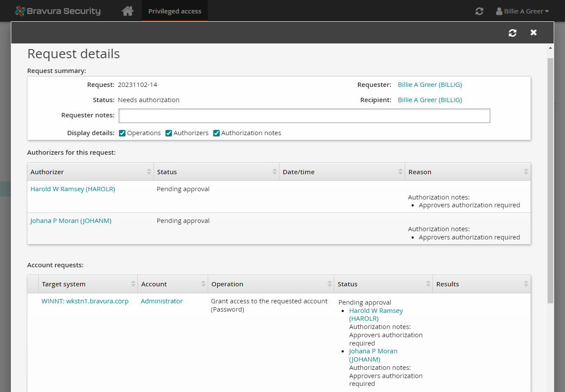Open the Privileged access tab
565x392 pixels.
click(175, 11)
